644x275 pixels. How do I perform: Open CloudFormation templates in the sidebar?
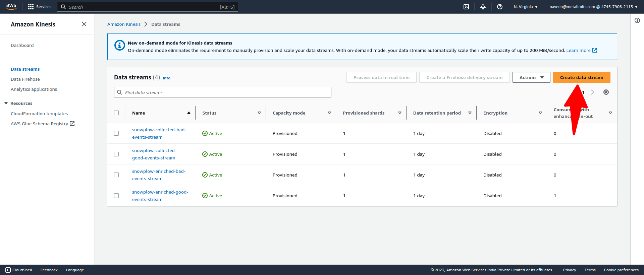pos(39,114)
